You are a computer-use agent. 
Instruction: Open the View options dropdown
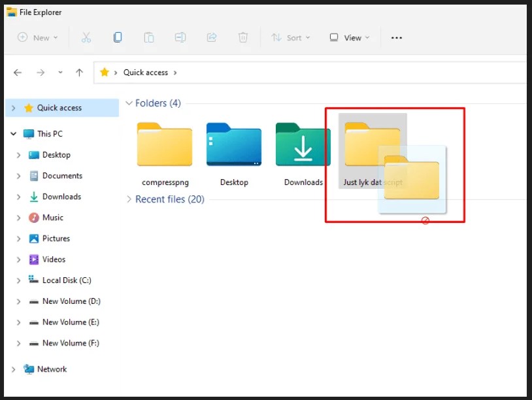click(349, 37)
